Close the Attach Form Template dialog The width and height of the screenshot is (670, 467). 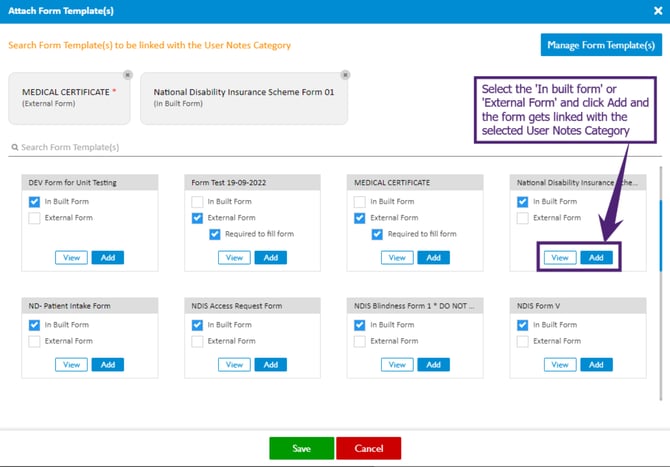tap(658, 11)
